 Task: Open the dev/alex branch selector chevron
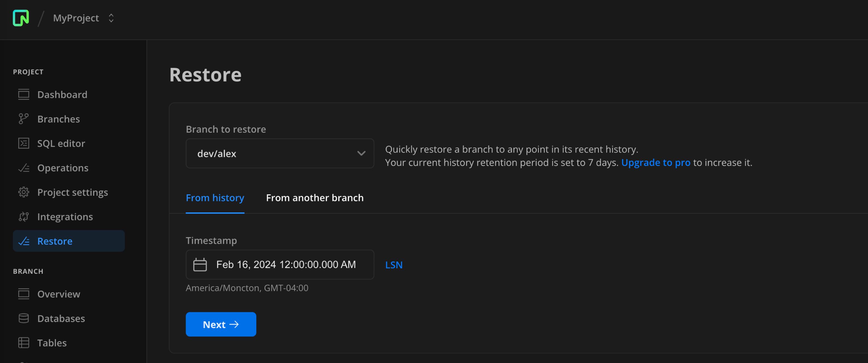(361, 153)
